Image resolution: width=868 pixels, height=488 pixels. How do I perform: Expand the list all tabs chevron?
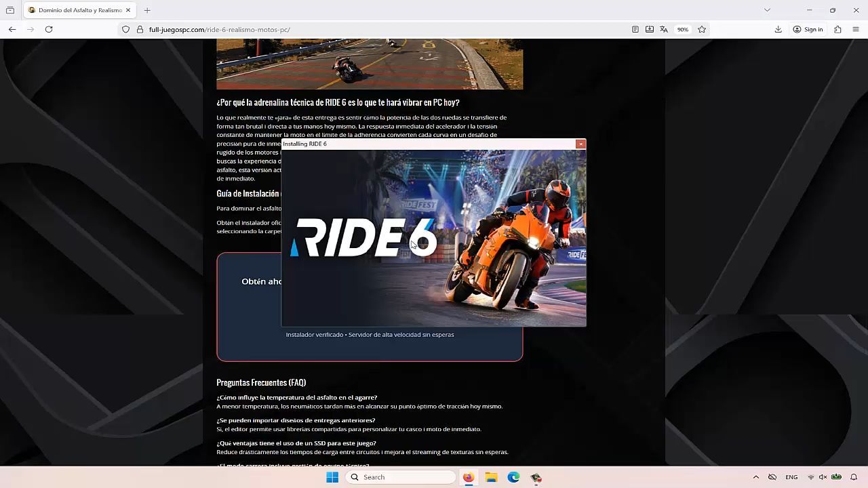pyautogui.click(x=767, y=10)
